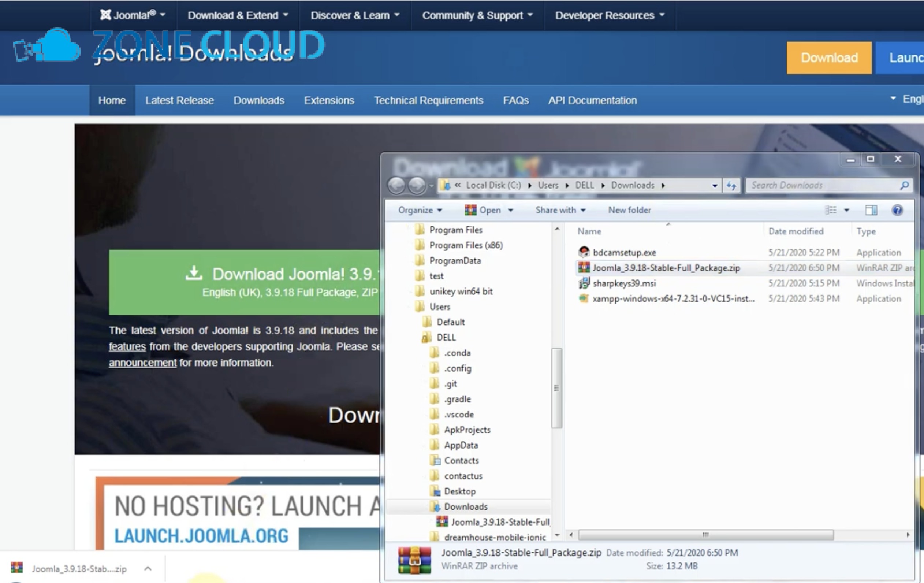Open API Documentation tab
The width and height of the screenshot is (924, 583).
[592, 100]
